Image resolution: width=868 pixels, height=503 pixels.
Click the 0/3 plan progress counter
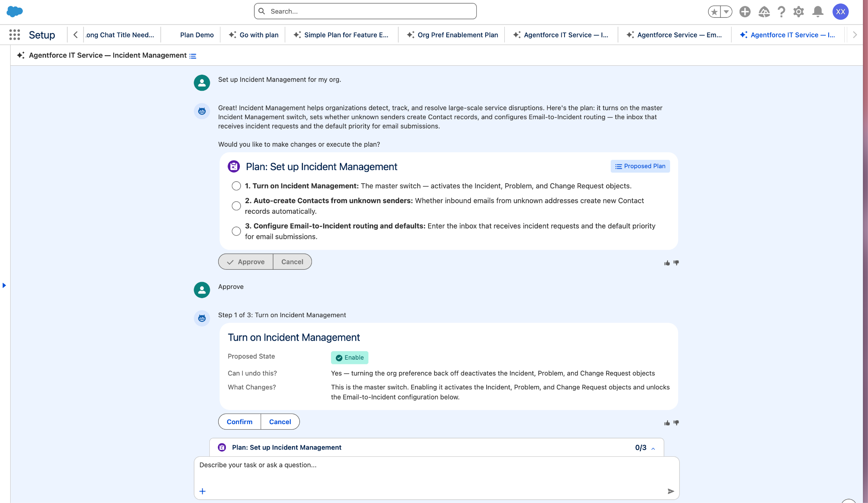point(641,447)
